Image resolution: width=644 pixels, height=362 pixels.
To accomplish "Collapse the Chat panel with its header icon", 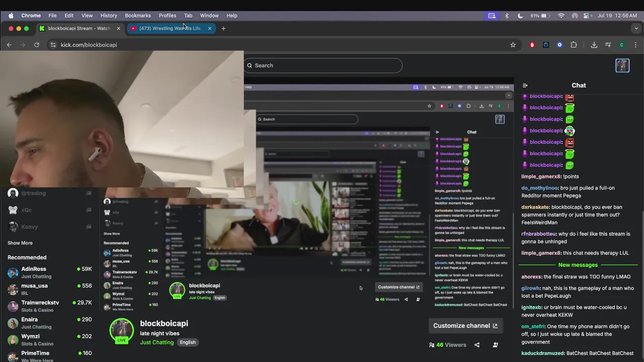I will pos(525,85).
